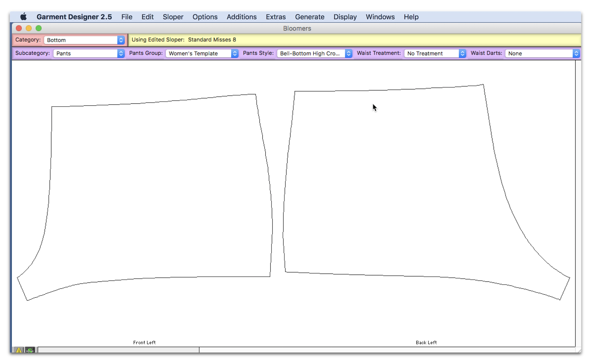The image size is (591, 364).
Task: Expand the Pants Group dropdown
Action: (235, 53)
